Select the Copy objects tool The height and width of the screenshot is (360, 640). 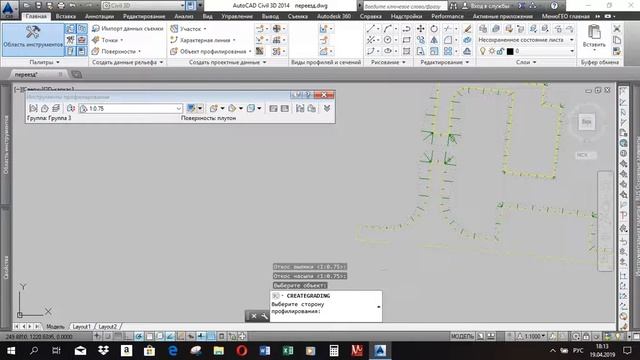click(420, 40)
